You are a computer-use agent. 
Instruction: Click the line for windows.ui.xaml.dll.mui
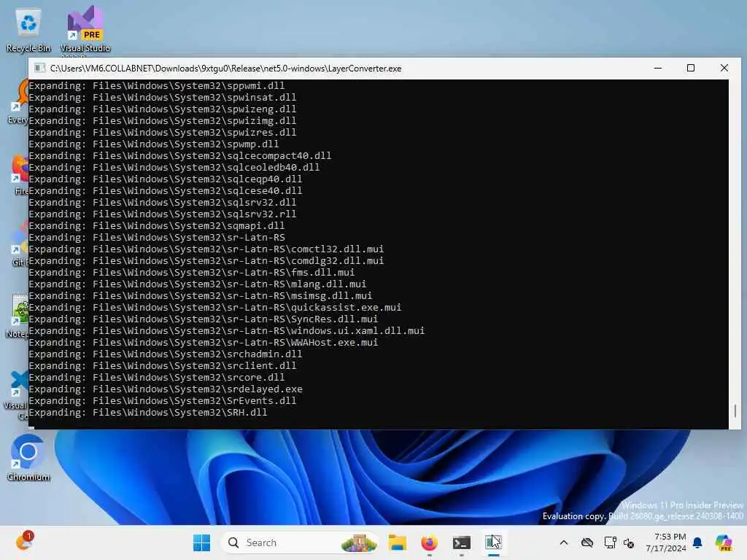coord(227,331)
